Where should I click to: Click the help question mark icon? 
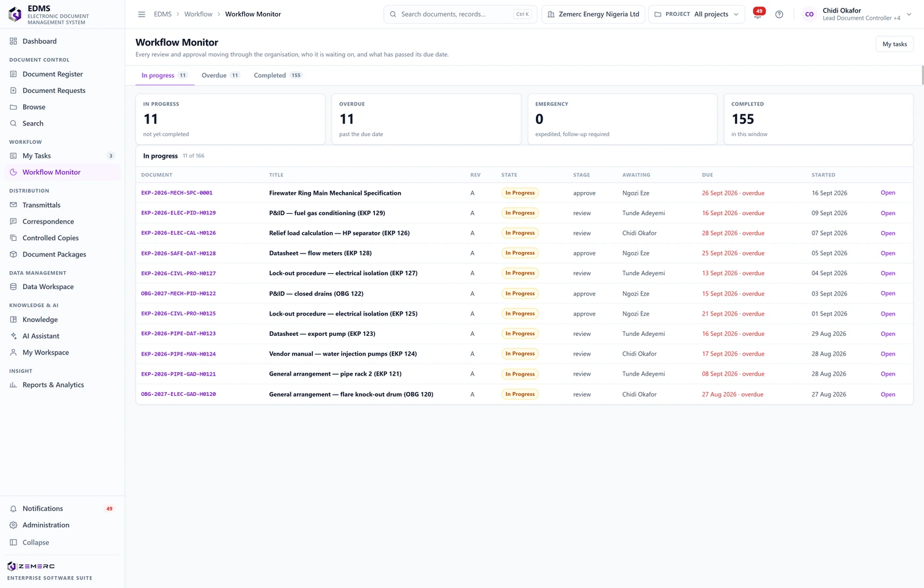pos(779,14)
